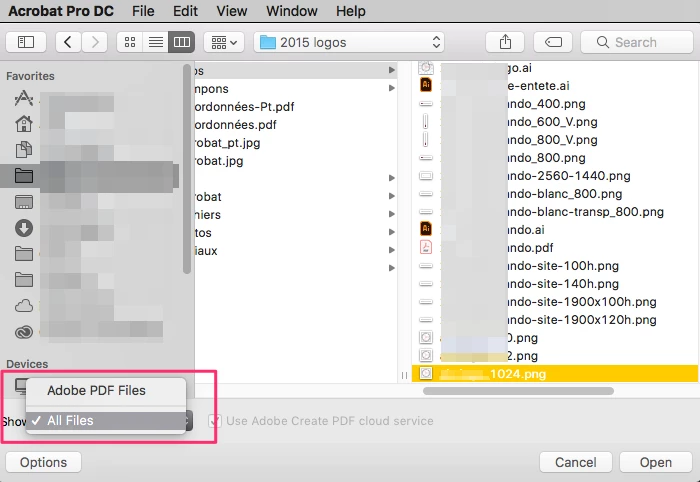Click the Illustrator icon of ndo.ai

coord(426,229)
